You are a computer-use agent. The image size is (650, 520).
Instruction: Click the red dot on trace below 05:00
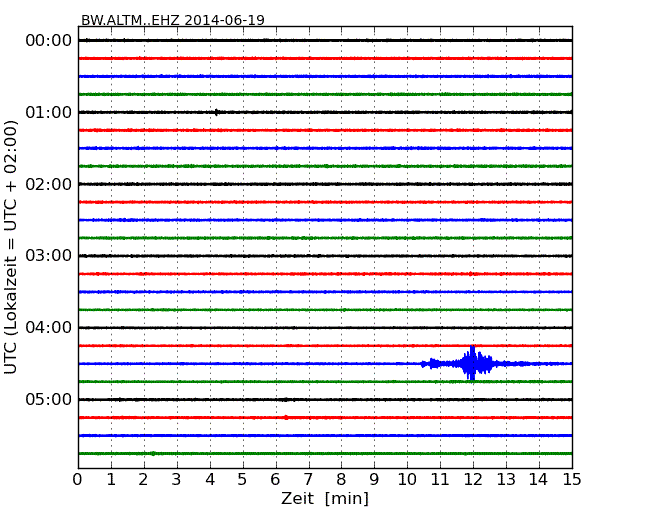[x=286, y=417]
